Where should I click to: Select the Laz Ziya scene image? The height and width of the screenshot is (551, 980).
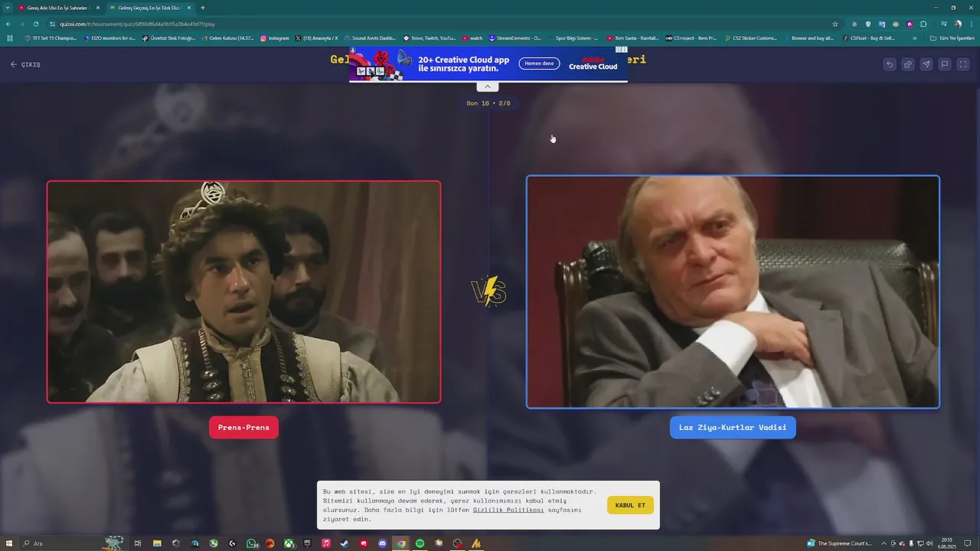tap(733, 292)
